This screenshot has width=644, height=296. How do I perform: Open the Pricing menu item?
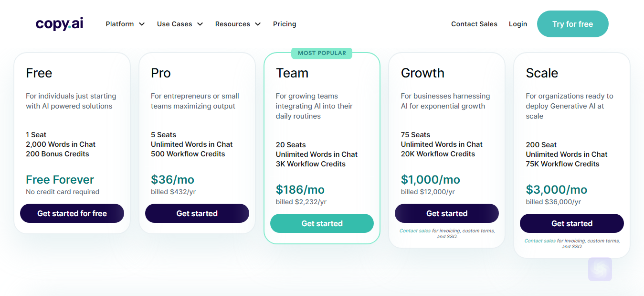[x=285, y=24]
